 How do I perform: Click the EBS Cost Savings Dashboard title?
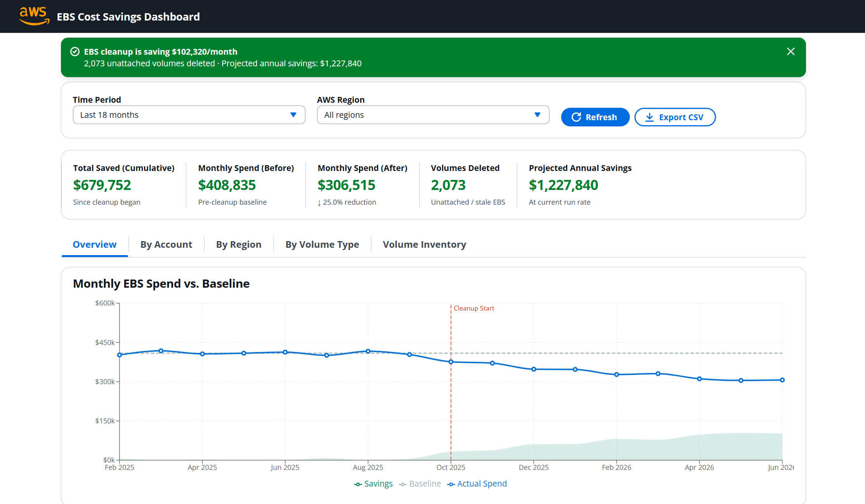tap(128, 17)
